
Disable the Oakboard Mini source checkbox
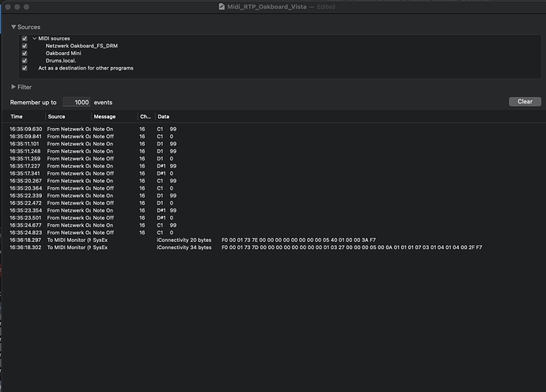[x=25, y=53]
